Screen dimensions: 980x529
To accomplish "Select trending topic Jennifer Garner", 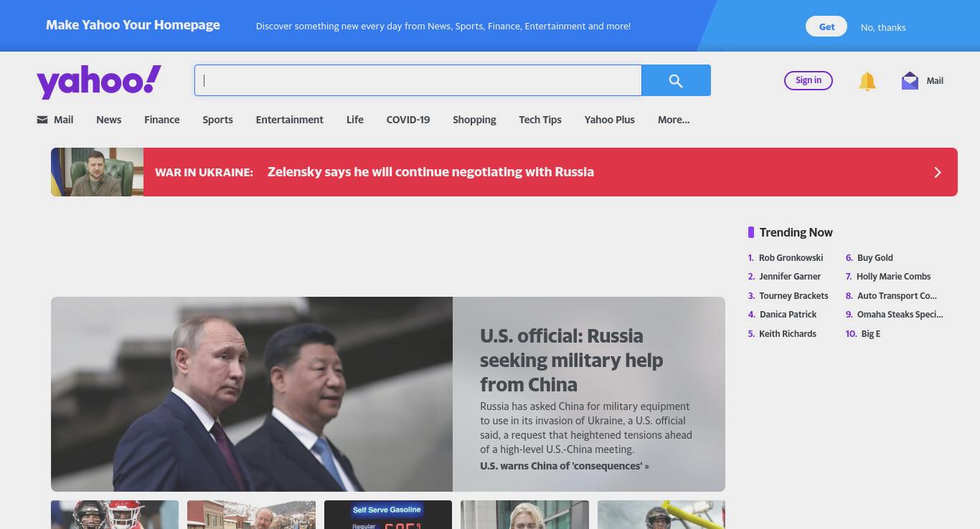I will pyautogui.click(x=790, y=276).
